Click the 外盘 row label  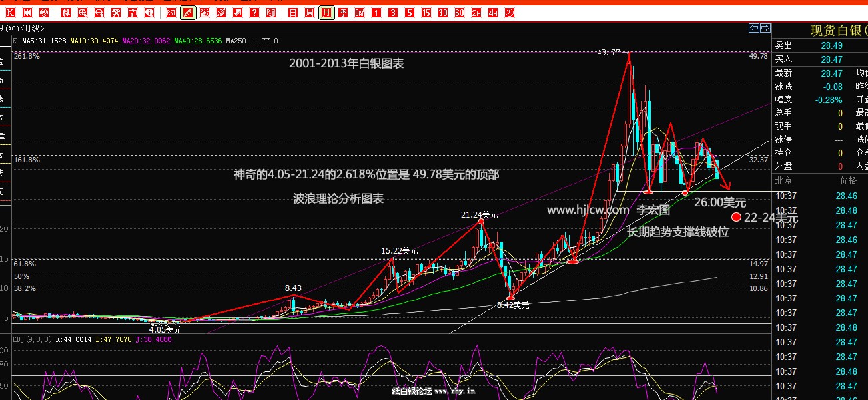tap(783, 166)
